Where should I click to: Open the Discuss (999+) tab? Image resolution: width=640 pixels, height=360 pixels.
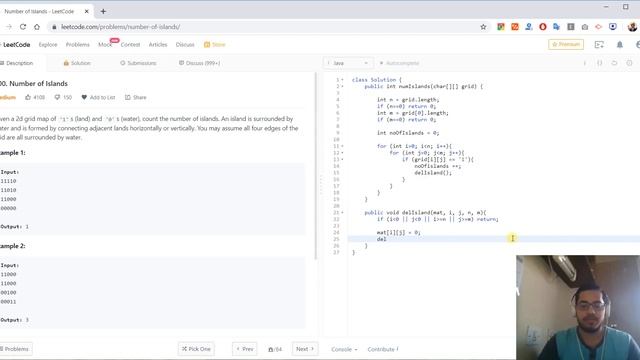[x=200, y=63]
